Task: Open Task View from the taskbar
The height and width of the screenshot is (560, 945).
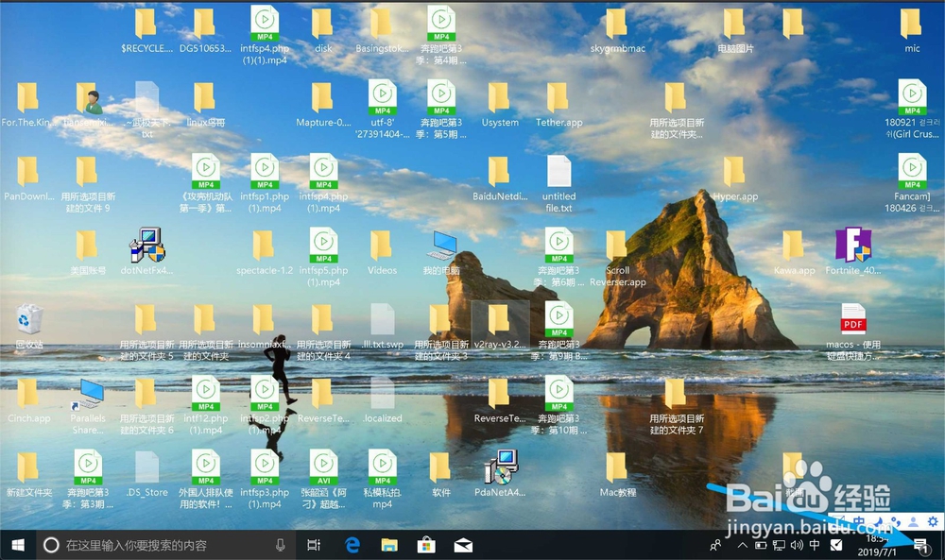Action: click(316, 545)
